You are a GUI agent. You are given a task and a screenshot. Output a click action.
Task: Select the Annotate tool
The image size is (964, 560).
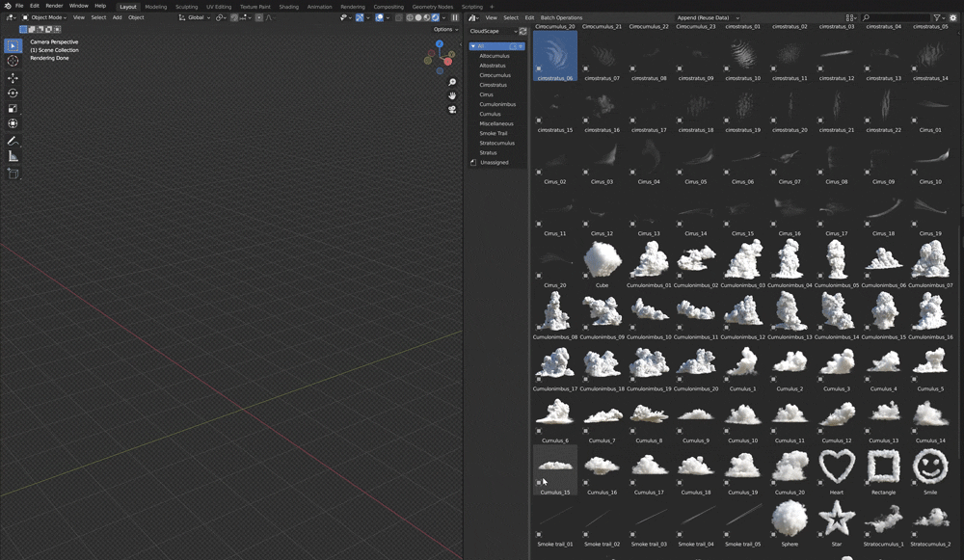13,141
